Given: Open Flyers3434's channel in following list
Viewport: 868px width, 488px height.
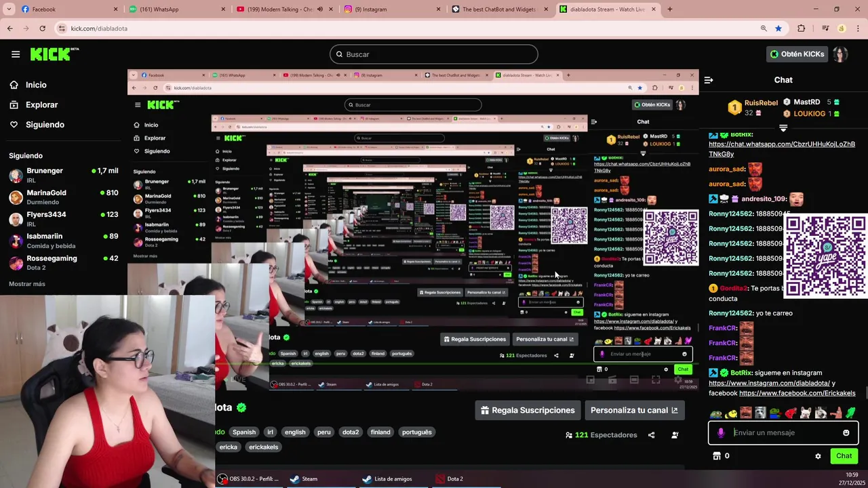Looking at the screenshot, I should 63,218.
